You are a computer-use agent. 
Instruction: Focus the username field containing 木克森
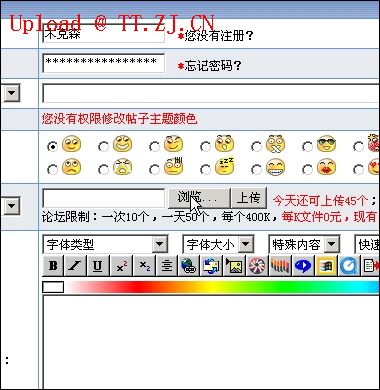pos(104,33)
